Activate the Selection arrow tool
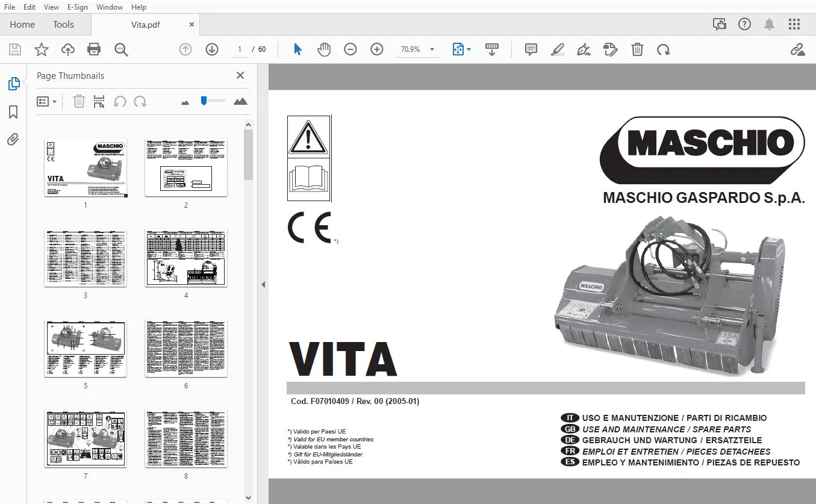Screen dimensions: 816x504 tap(297, 49)
